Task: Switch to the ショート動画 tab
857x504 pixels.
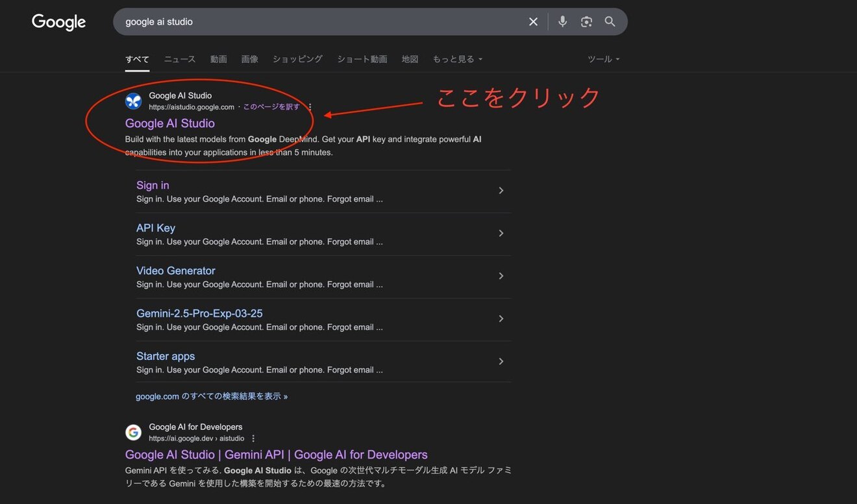Action: [362, 59]
